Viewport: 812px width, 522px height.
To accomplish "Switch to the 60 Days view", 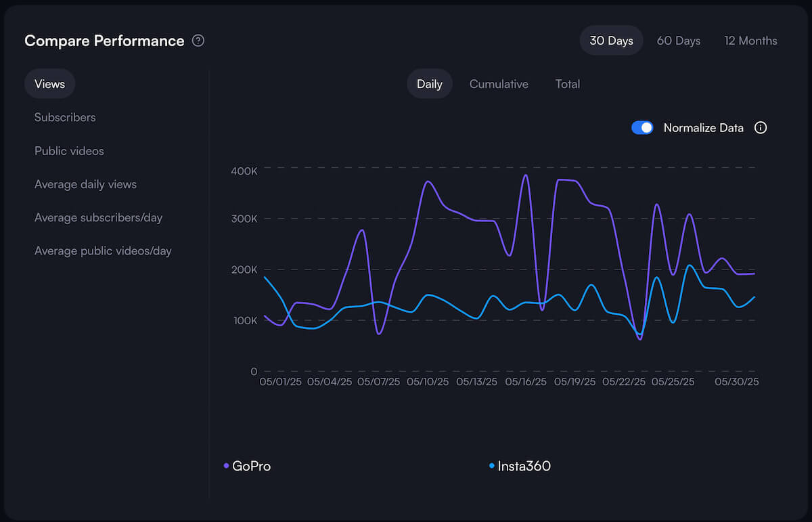I will (678, 40).
